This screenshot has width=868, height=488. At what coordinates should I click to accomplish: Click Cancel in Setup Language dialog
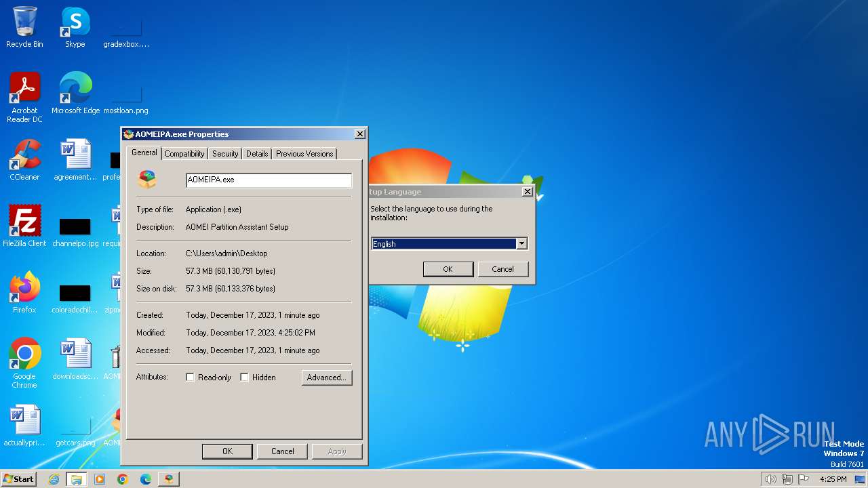[502, 269]
